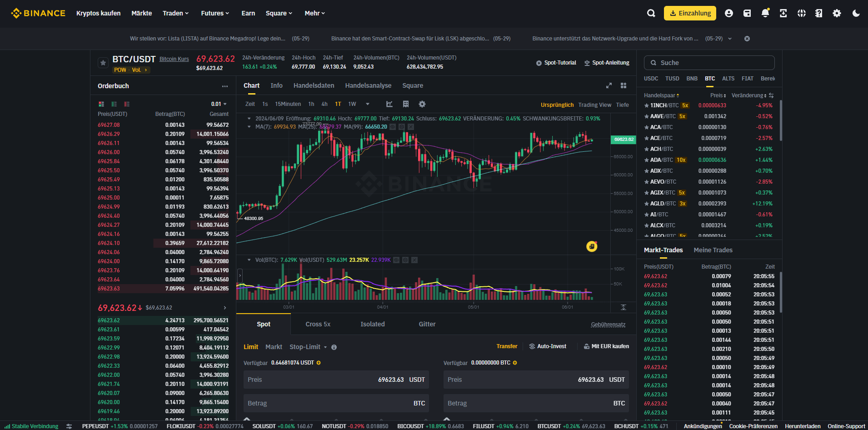Sort market list by Preis
Image resolution: width=868 pixels, height=430 pixels.
click(718, 95)
